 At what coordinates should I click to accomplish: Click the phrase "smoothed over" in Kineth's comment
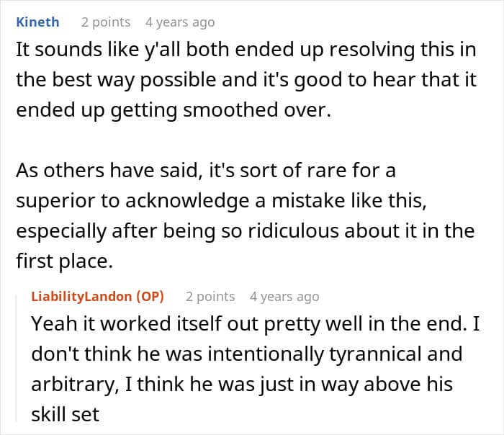pyautogui.click(x=256, y=110)
